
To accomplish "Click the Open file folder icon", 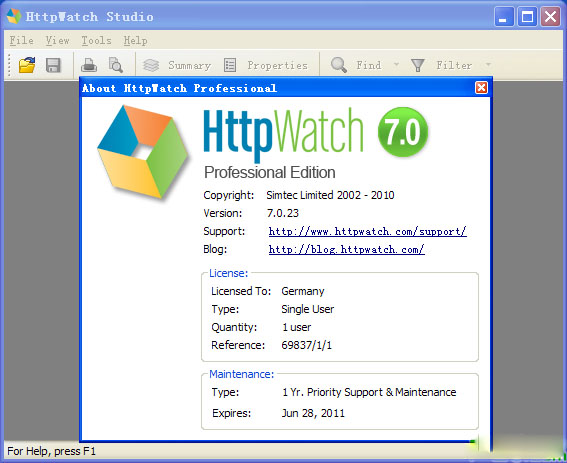I will pyautogui.click(x=27, y=65).
